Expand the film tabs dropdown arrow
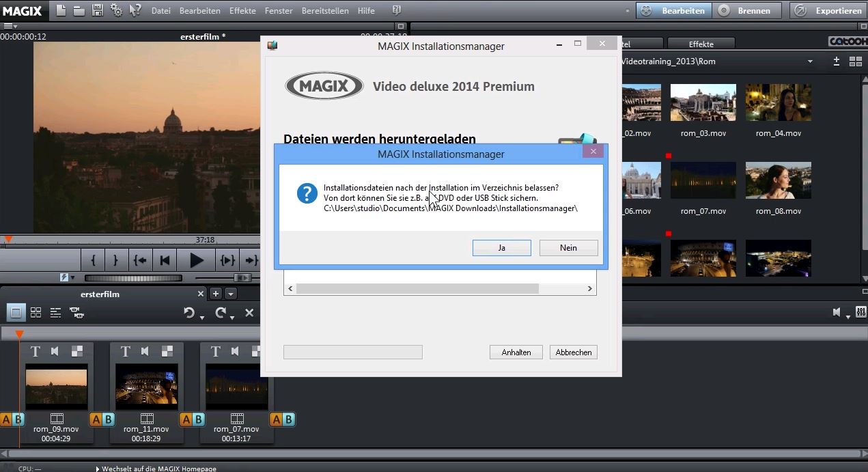The image size is (868, 472). coord(232,294)
